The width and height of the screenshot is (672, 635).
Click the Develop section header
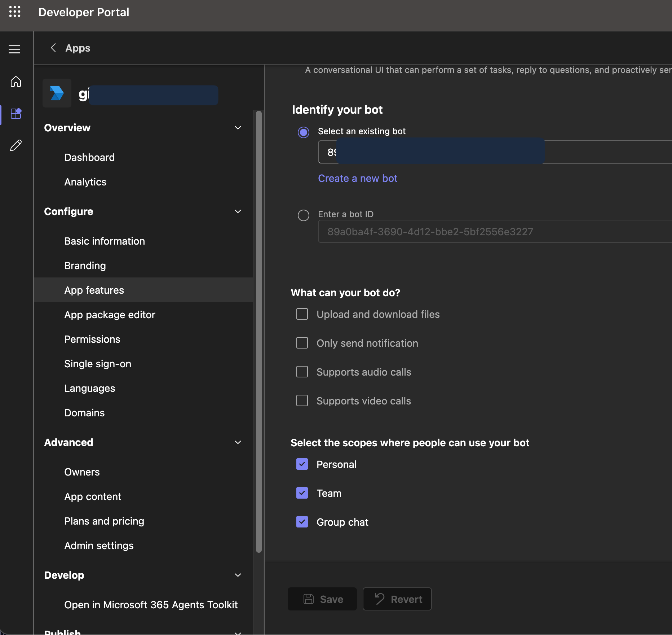click(64, 575)
